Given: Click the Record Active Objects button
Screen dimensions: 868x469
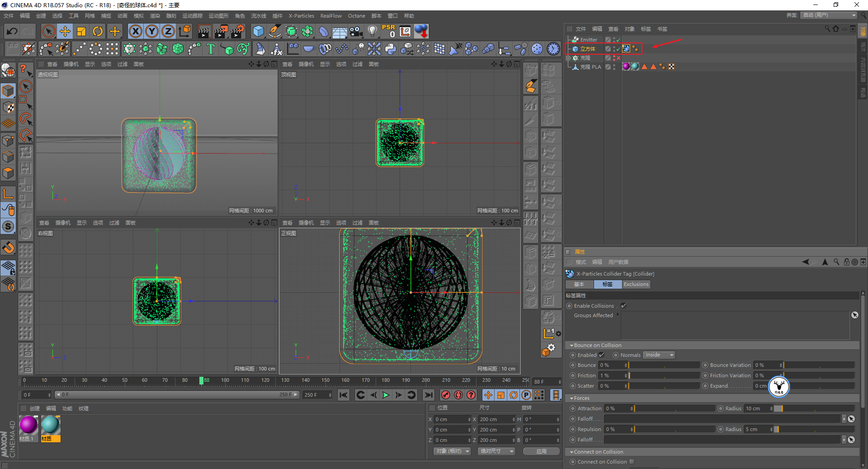Looking at the screenshot, I should pyautogui.click(x=446, y=395).
